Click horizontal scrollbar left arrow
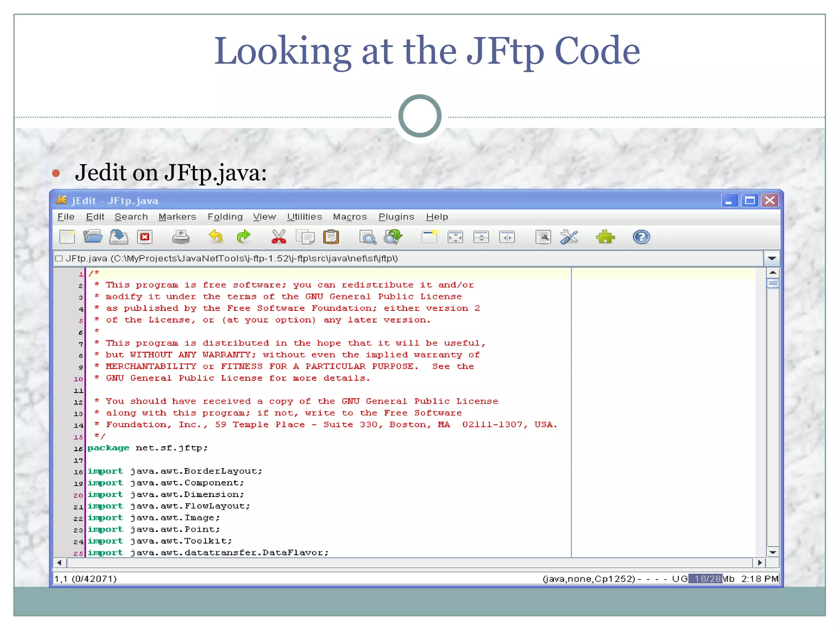Screen dimensions: 840x630 59,563
